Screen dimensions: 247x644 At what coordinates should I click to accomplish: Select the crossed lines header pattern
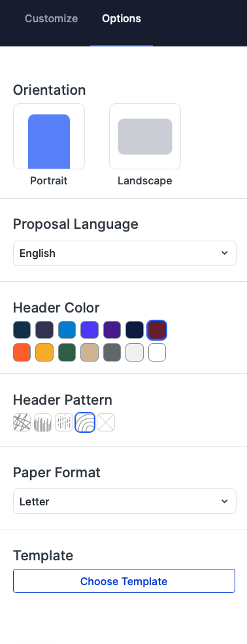(22, 422)
